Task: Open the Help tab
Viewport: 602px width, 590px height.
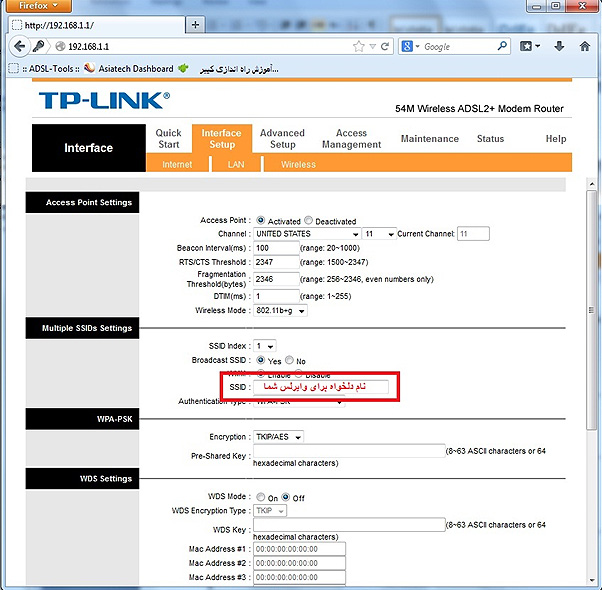Action: coord(556,139)
